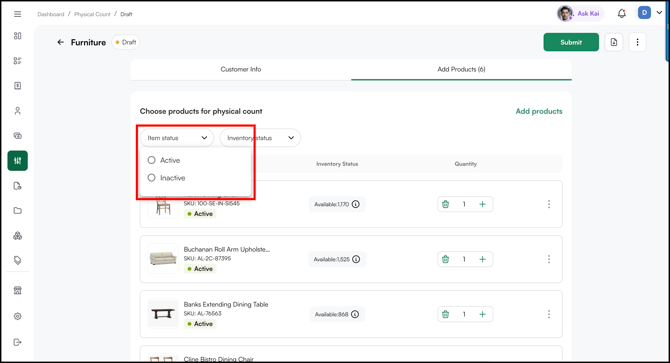Click the Banks Extending Dining Table thumbnail
Image resolution: width=670 pixels, height=363 pixels.
pyautogui.click(x=163, y=313)
